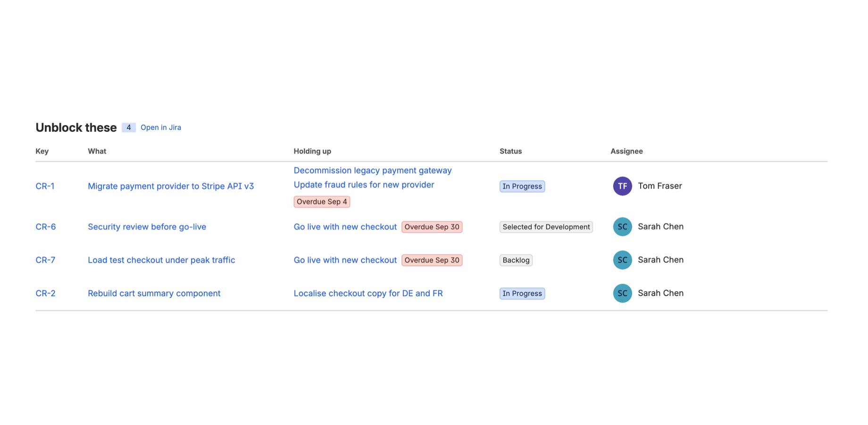
Task: Open 'Update fraud rules for new provider'
Action: [x=364, y=185]
